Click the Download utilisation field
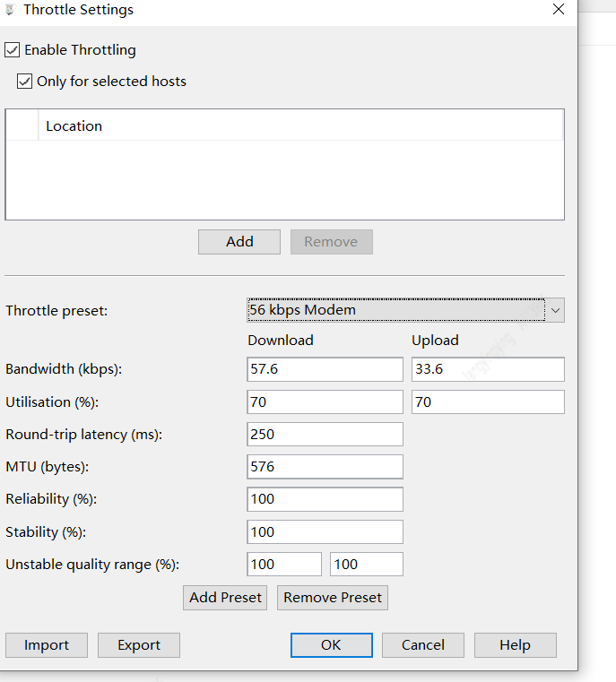616x682 pixels. tap(325, 401)
